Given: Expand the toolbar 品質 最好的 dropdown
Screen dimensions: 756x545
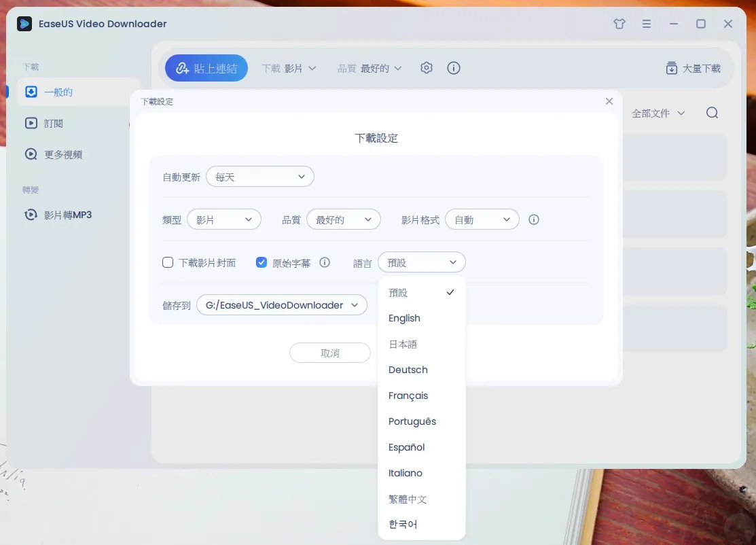Looking at the screenshot, I should (370, 69).
